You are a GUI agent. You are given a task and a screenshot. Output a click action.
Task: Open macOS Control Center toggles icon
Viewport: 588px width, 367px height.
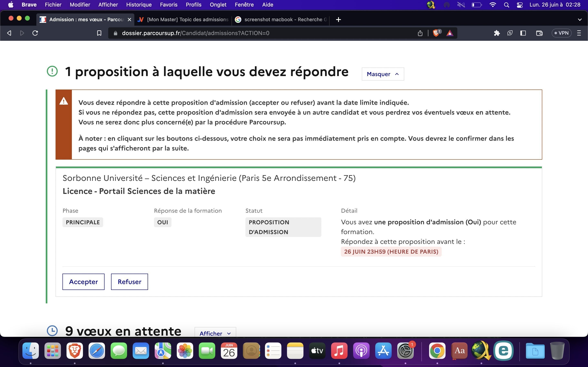click(519, 5)
